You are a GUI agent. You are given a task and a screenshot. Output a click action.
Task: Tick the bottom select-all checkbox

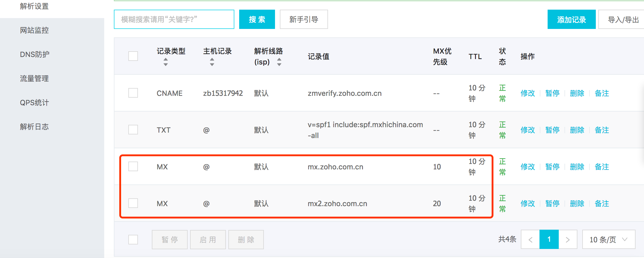[x=133, y=240]
